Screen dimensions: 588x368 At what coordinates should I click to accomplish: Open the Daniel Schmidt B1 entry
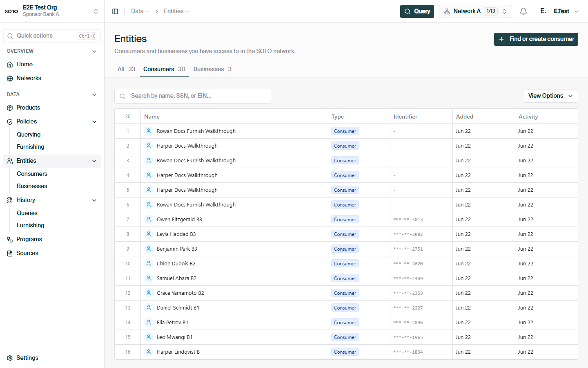click(178, 308)
